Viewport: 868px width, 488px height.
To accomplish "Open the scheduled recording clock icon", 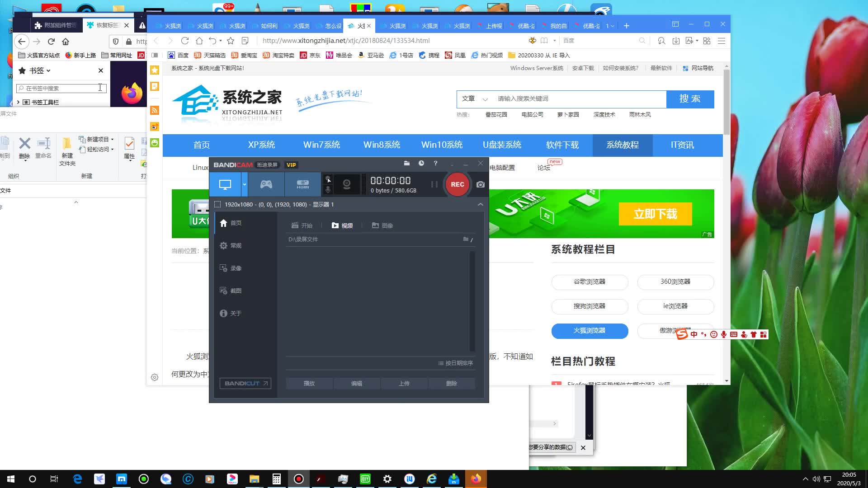I will point(421,164).
